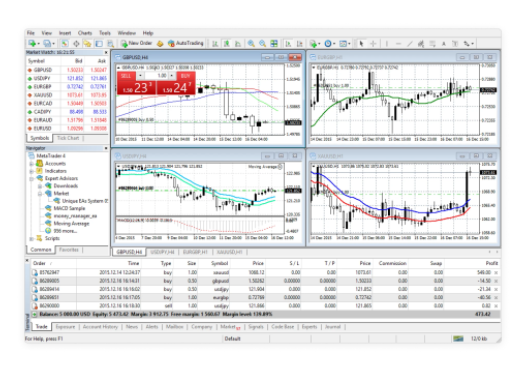
Task: Open dropdown arrow beside Arrows tool
Action: click(x=472, y=44)
